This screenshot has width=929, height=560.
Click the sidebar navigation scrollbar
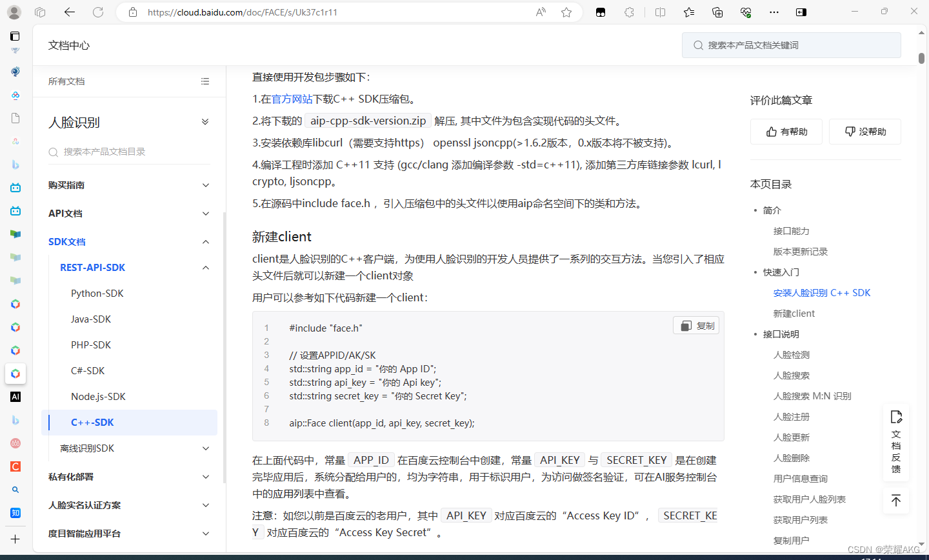click(225, 348)
